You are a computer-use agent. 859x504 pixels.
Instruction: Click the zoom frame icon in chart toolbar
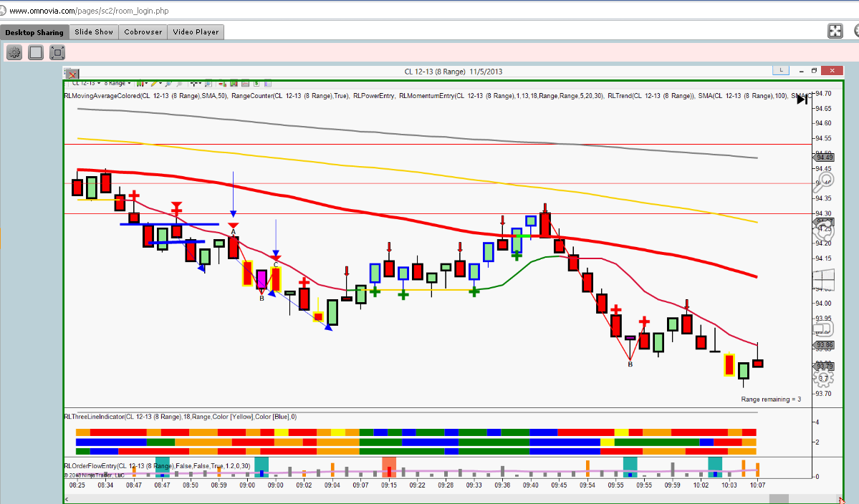pyautogui.click(x=208, y=84)
